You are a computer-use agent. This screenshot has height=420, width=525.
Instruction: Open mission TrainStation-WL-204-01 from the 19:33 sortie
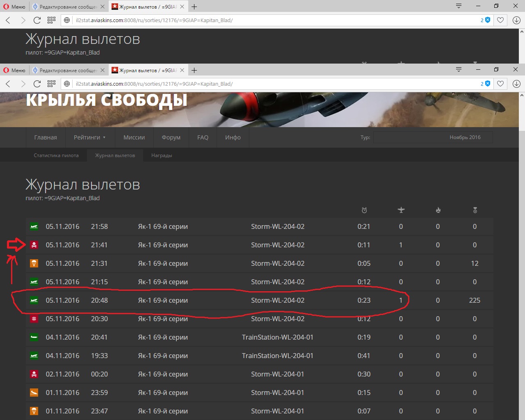(278, 356)
